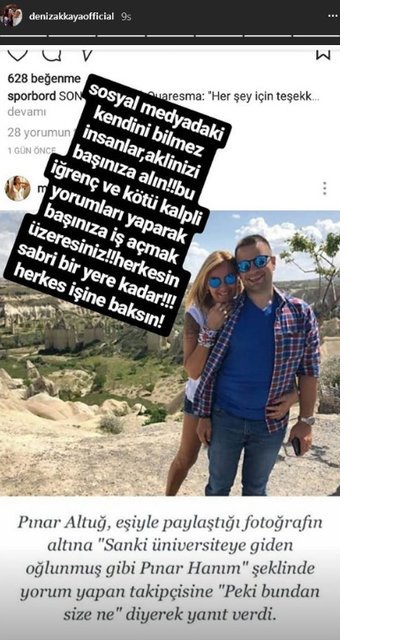Open the sporbord account link
The width and height of the screenshot is (400, 640).
point(31,96)
